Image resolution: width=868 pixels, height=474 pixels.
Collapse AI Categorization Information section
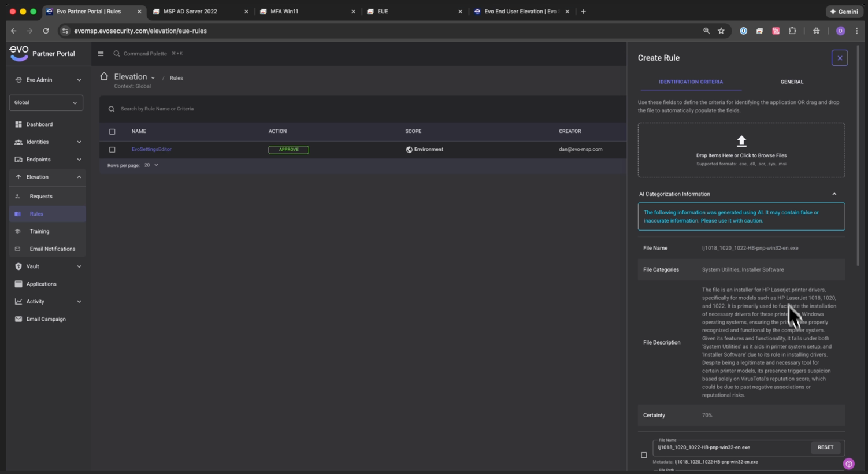point(834,194)
